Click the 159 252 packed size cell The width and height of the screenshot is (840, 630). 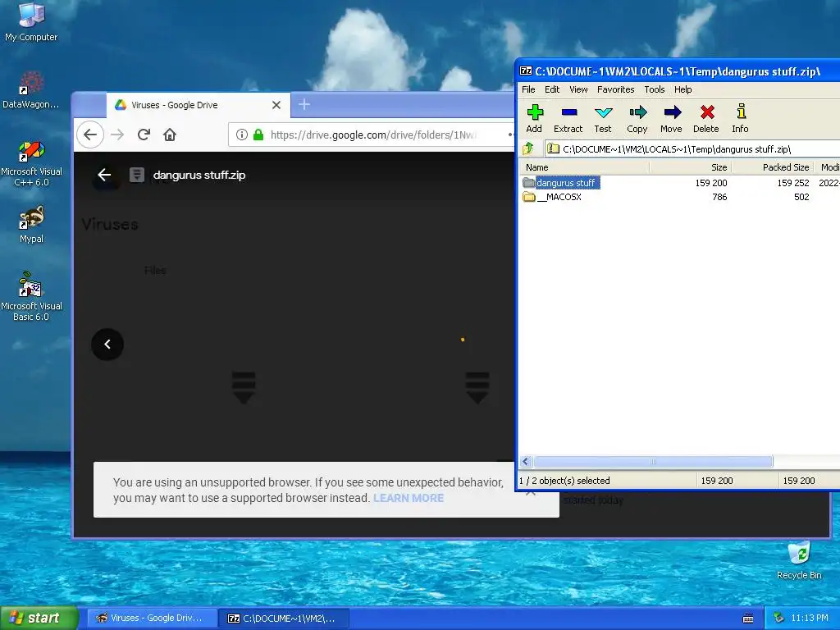tap(793, 183)
